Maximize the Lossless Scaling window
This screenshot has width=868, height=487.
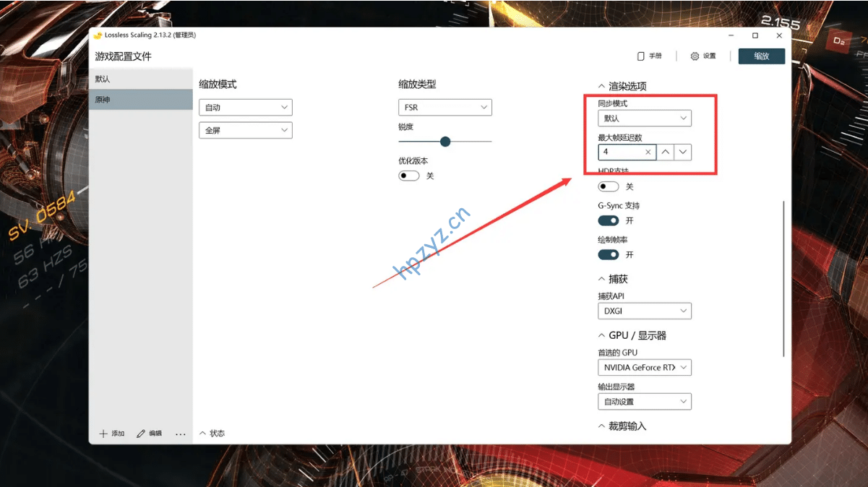755,35
